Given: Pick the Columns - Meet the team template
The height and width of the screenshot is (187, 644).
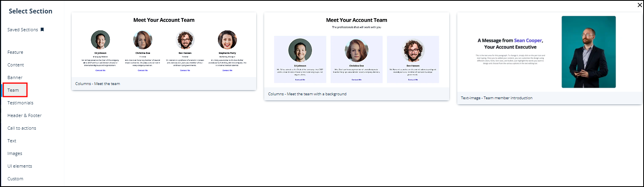Looking at the screenshot, I should coord(163,51).
